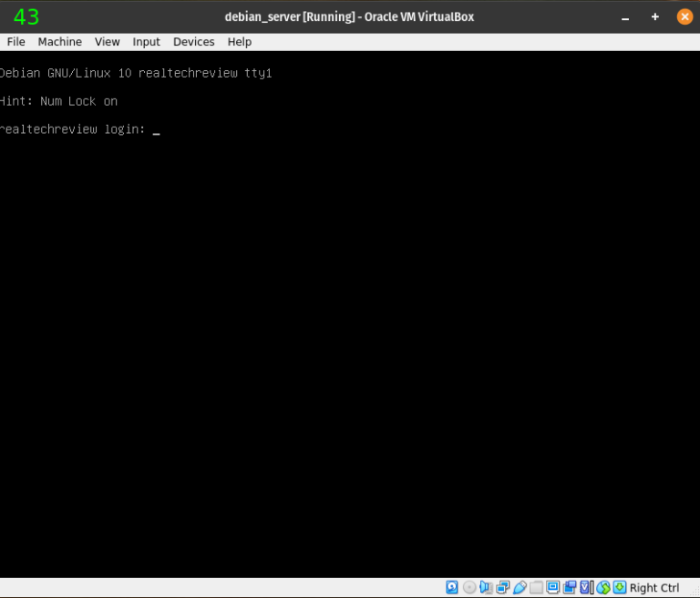
Task: Click the network adapters status icon
Action: coord(503,587)
